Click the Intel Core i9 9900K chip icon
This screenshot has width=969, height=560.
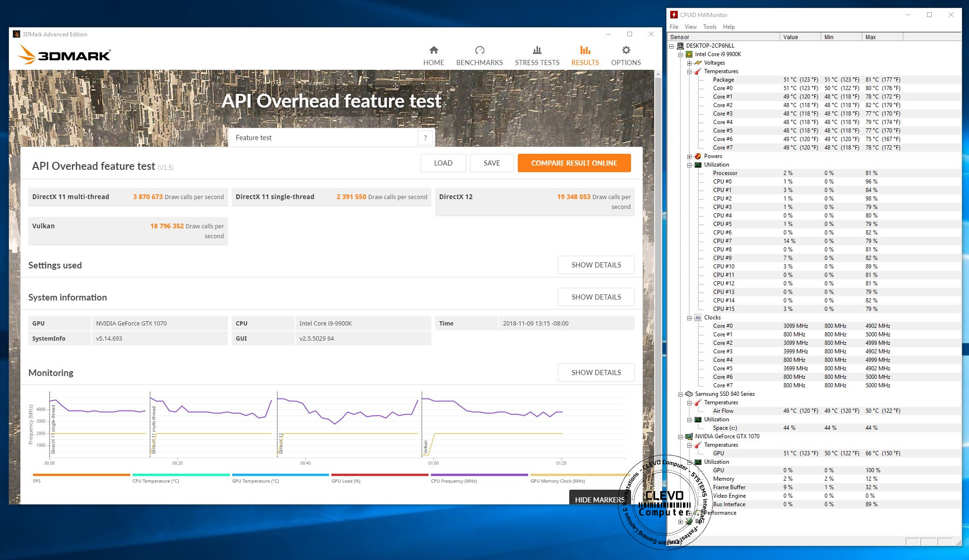point(689,54)
